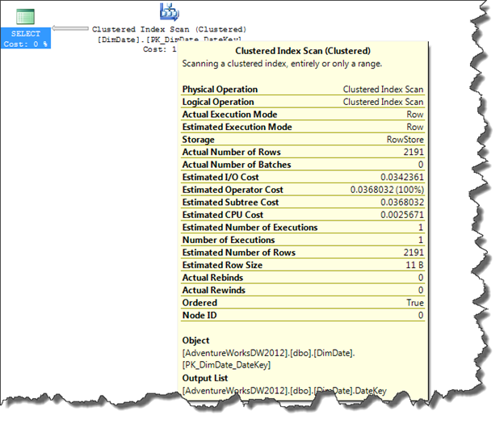This screenshot has height=424, width=504.
Task: Click the SELECT Cost: 0 % label
Action: click(25, 39)
